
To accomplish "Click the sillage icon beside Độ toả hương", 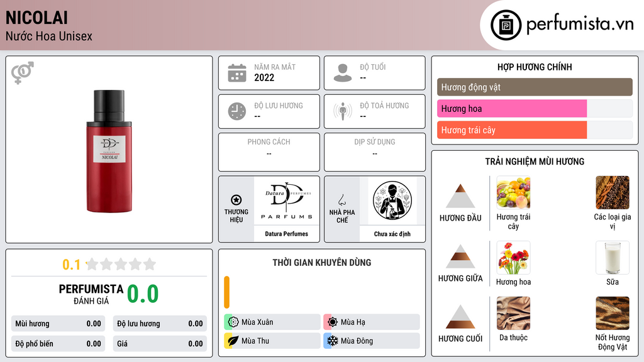I will [343, 111].
